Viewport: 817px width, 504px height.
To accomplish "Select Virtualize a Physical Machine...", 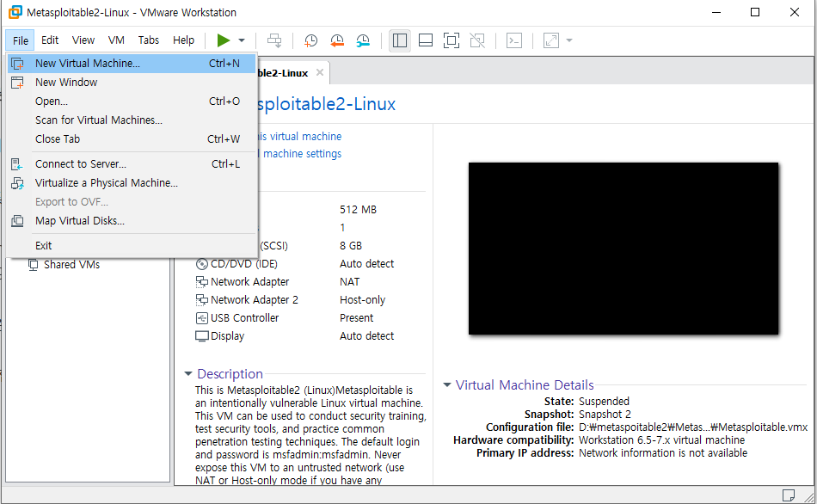I will pos(132,183).
